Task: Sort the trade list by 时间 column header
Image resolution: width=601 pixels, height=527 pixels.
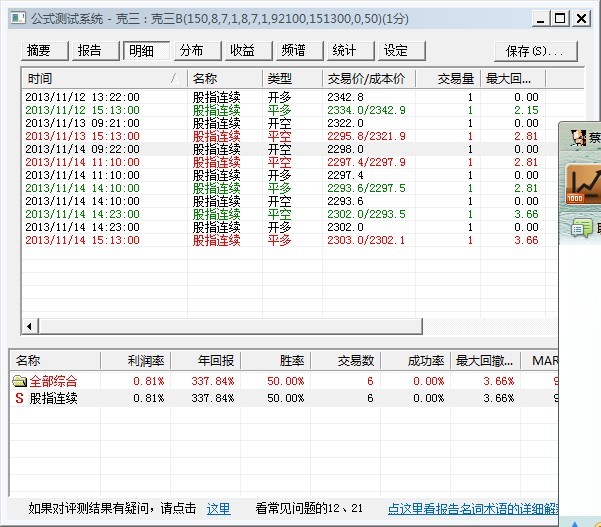Action: (100, 78)
